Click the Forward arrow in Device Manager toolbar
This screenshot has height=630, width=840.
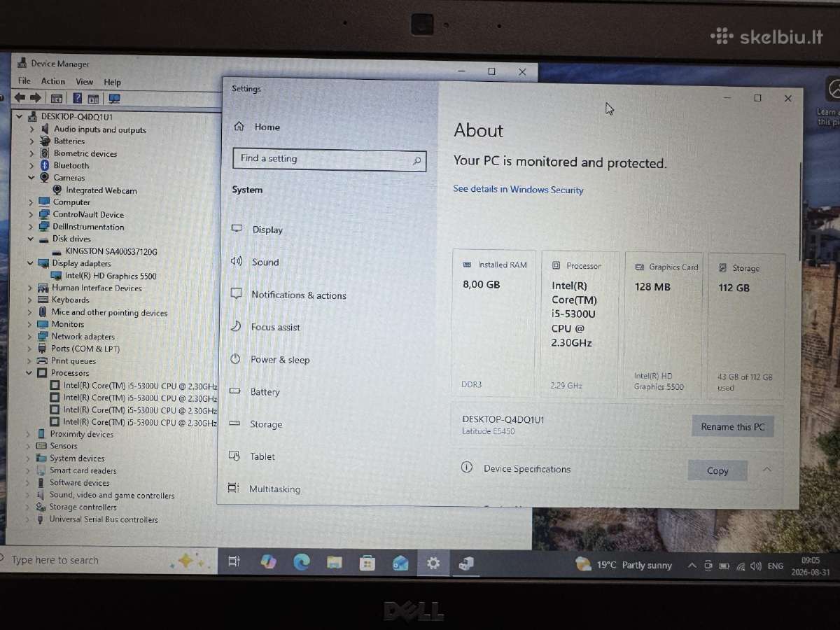[x=35, y=98]
